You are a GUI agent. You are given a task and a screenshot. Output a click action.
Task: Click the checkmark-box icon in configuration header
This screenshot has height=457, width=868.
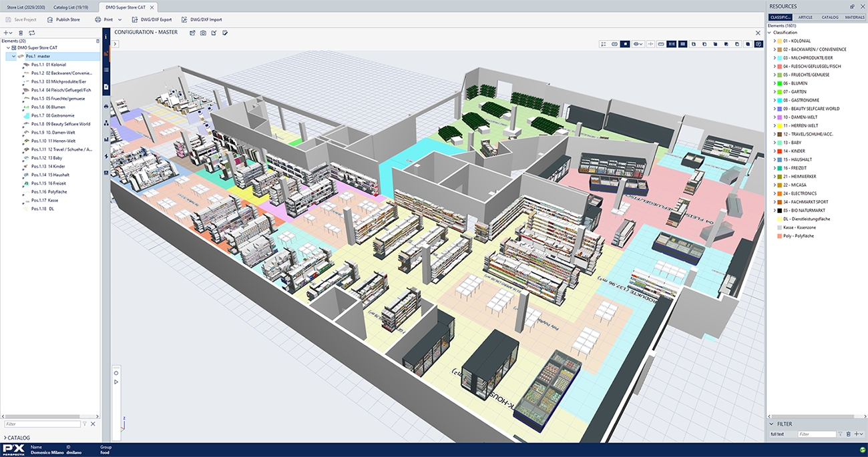point(214,32)
